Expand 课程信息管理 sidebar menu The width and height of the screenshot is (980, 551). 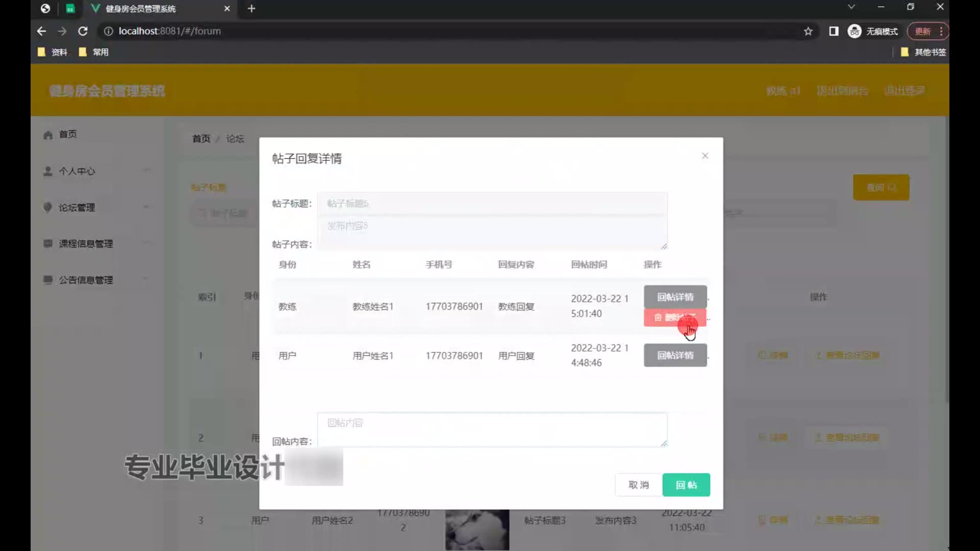click(x=97, y=243)
